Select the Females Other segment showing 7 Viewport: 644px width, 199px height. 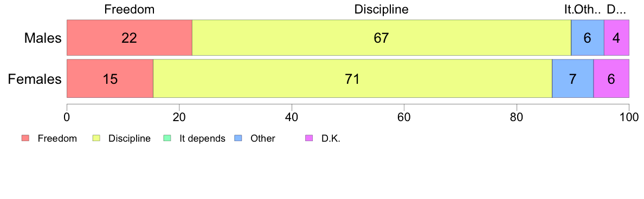click(573, 78)
